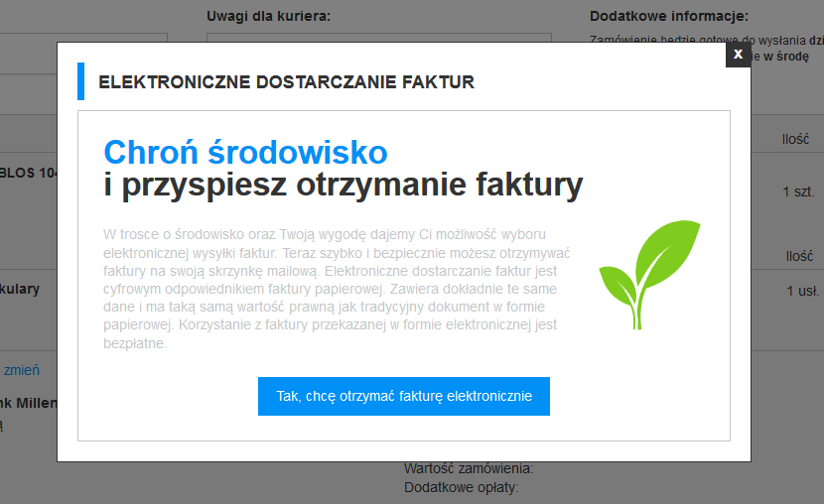The height and width of the screenshot is (504, 824).
Task: Click the upper 'Ilość' column header
Action: 796,140
